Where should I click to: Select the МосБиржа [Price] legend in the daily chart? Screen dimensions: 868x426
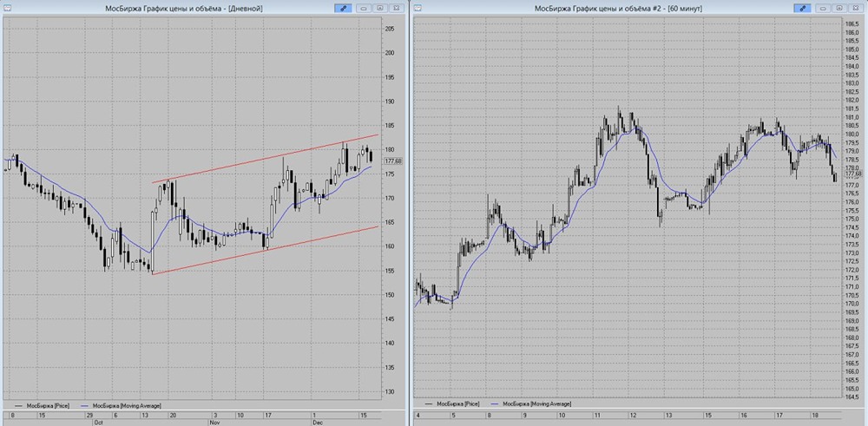pos(43,405)
